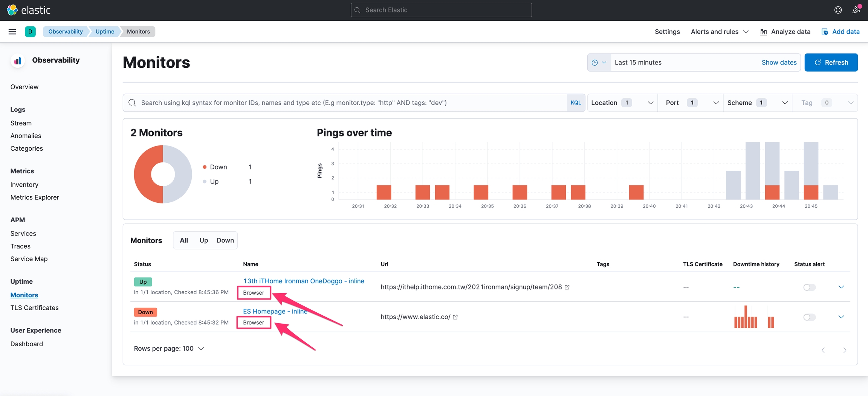Viewport: 868px width, 396px height.
Task: Open external link icon for elastic.co URL
Action: click(455, 317)
